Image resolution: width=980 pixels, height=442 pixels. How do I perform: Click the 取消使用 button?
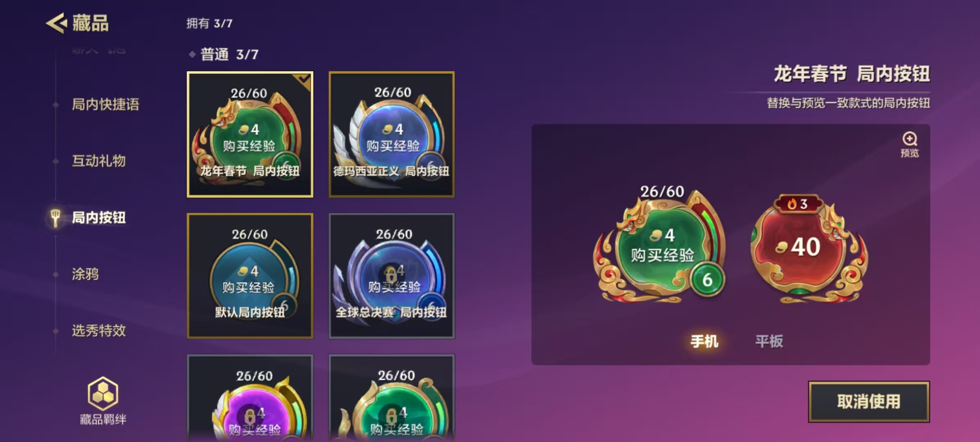click(869, 401)
